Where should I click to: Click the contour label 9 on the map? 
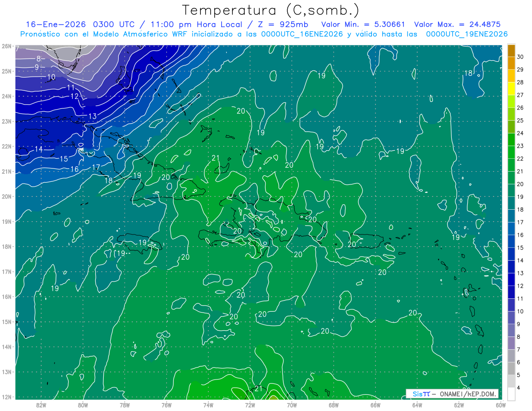(37, 67)
